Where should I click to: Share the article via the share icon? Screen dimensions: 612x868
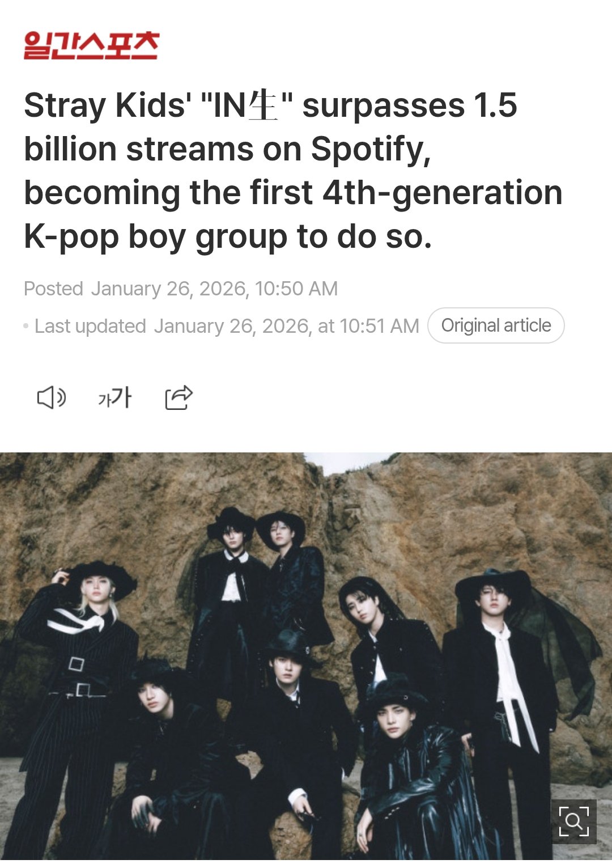click(x=179, y=397)
